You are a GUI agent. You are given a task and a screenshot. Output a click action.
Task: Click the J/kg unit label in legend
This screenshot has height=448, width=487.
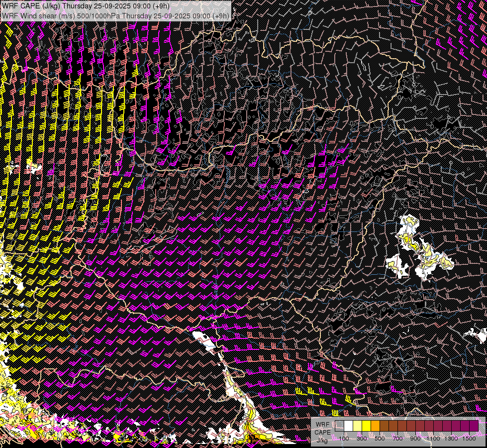click(322, 441)
